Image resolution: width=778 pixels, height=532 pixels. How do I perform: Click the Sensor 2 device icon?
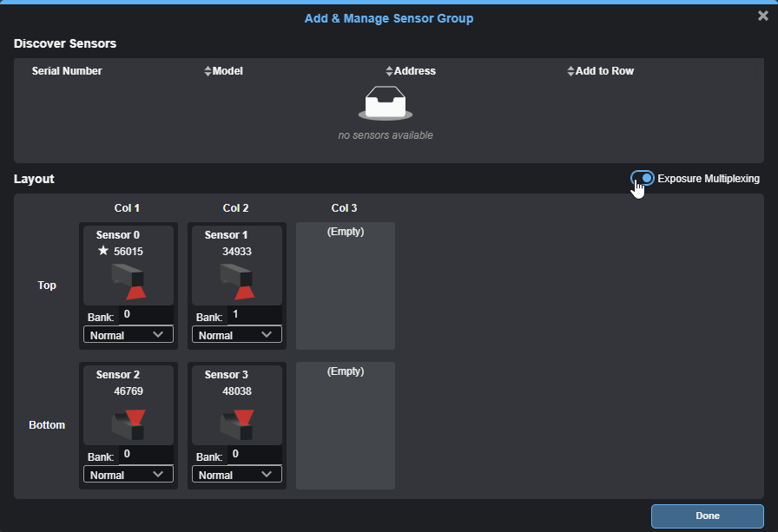pos(128,423)
